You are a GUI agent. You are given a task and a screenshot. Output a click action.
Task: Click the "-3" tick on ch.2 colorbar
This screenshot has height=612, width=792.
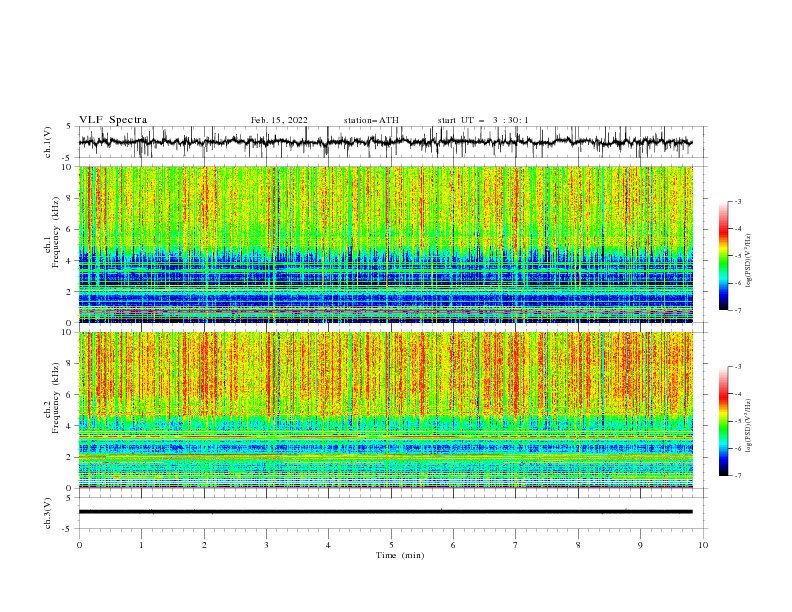pos(737,367)
